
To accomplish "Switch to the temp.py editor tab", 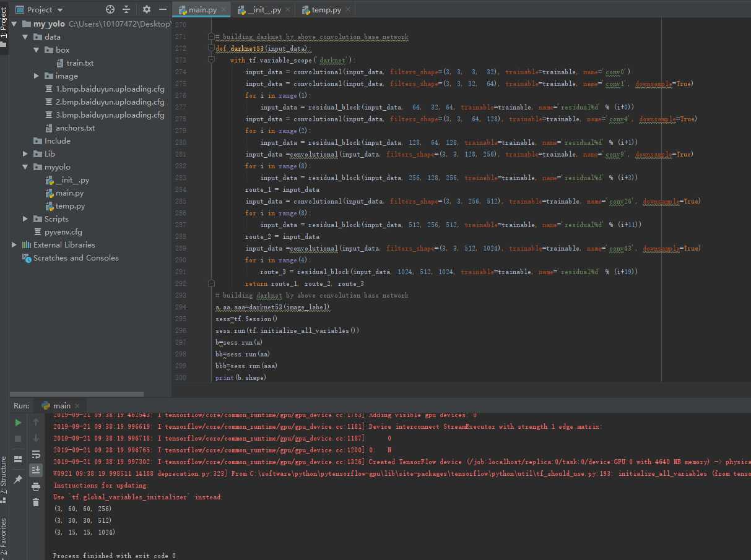I will pyautogui.click(x=326, y=10).
